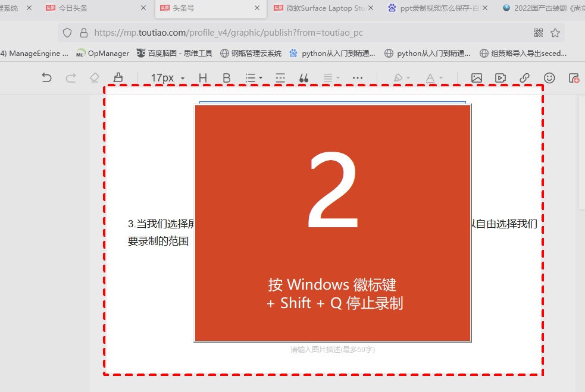The width and height of the screenshot is (585, 392).
Task: Click the shield tracking protection icon
Action: point(67,33)
